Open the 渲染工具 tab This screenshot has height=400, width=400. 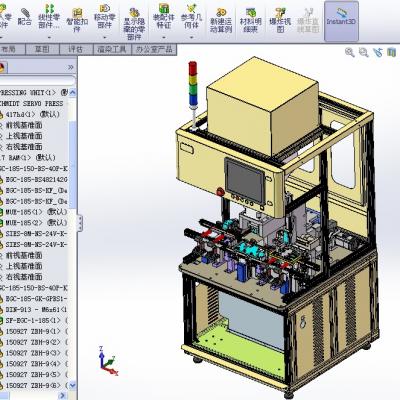pos(112,49)
